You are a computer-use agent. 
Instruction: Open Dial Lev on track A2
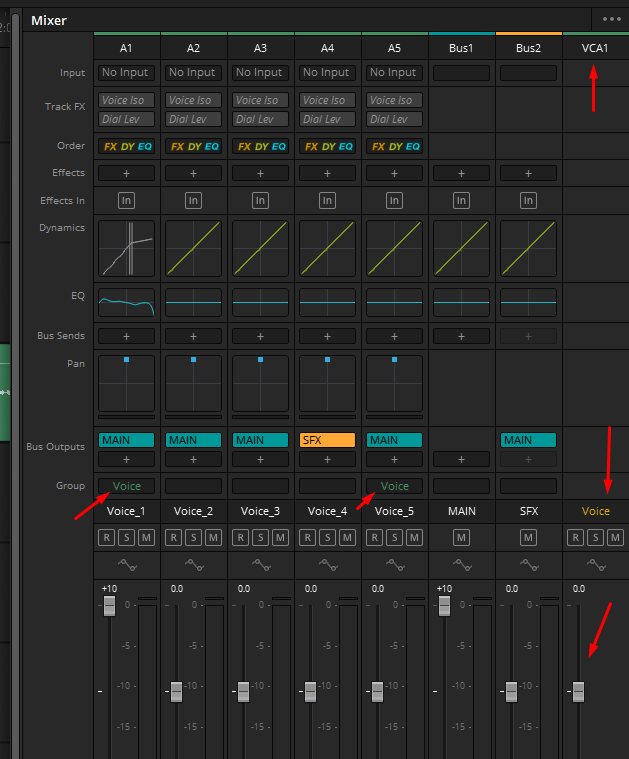coord(193,119)
